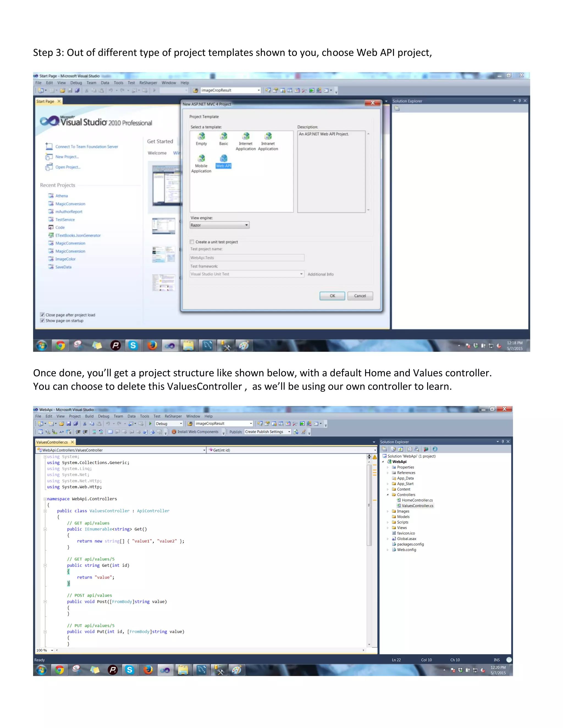
Task: Click OK in New ASP.NET MVC 4 Project dialog
Action: pyautogui.click(x=332, y=296)
